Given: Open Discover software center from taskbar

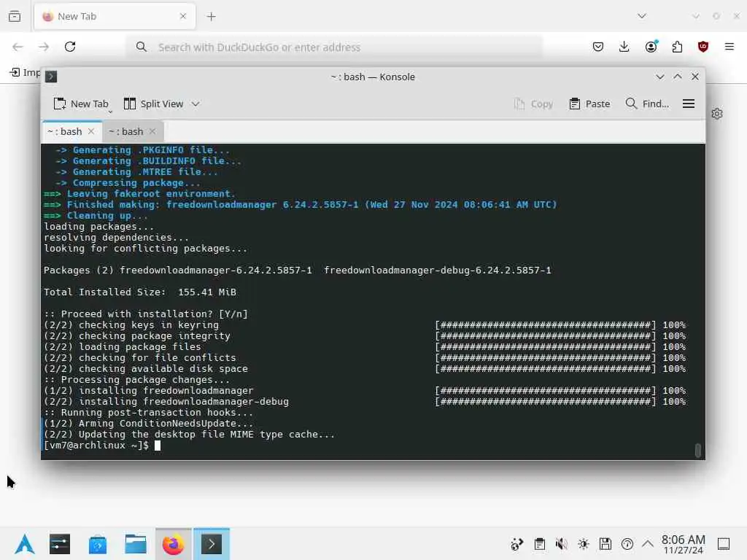Looking at the screenshot, I should click(98, 544).
